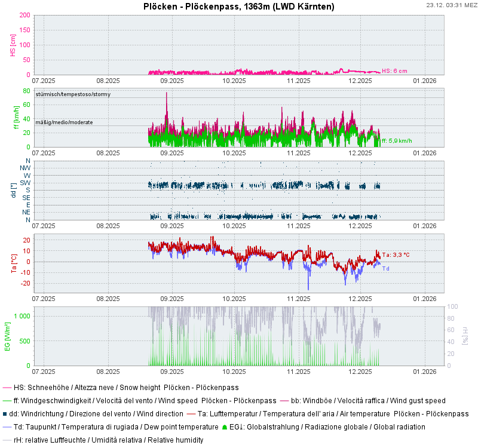Screen dimensions: 478x448
Task: Select the chart title Plöcken - Plöckenpass
Action: [x=238, y=7]
